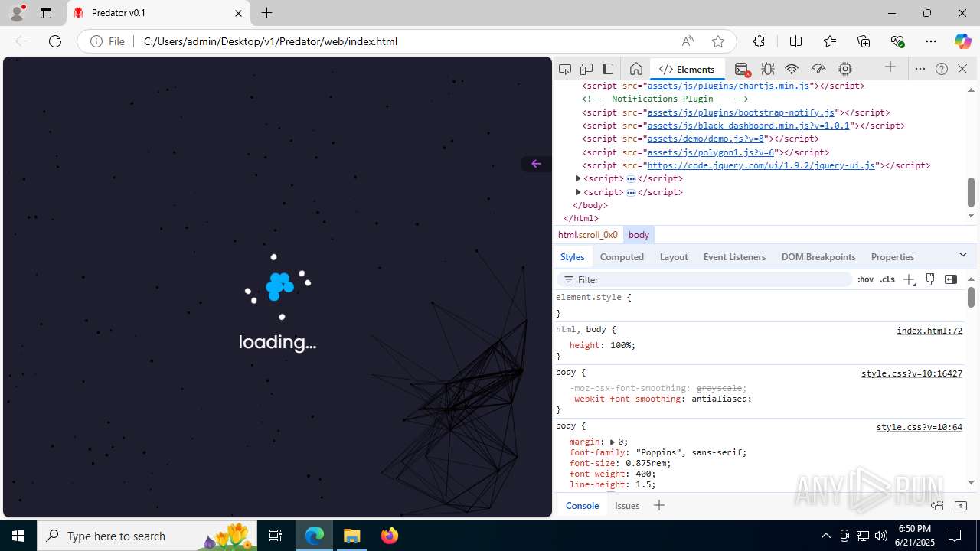Screen dimensions: 980x551
Task: Open a new browser tab
Action: click(x=266, y=13)
